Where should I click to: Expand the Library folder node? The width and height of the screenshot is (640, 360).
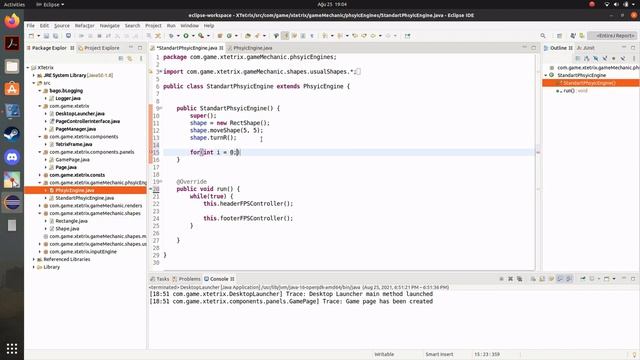(x=34, y=267)
